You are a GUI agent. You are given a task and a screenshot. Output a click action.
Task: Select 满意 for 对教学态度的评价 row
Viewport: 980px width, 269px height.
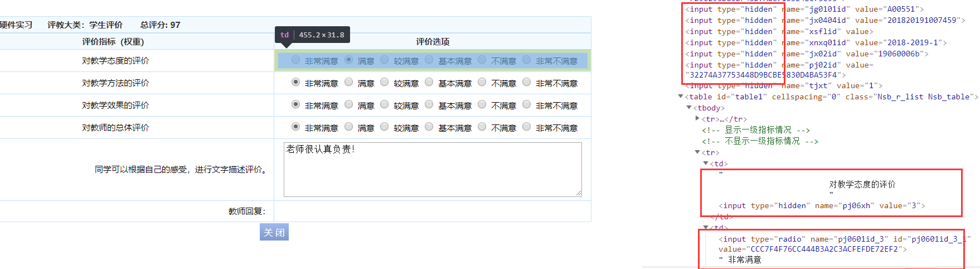348,60
